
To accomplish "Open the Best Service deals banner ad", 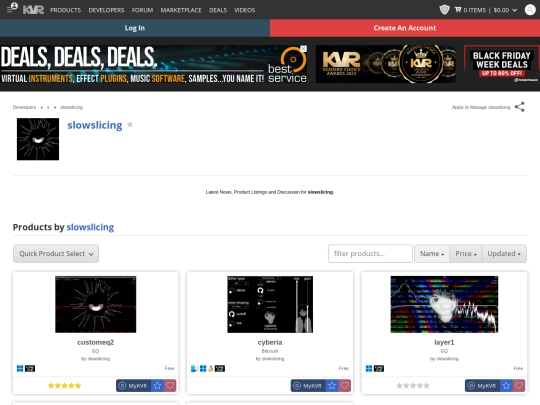I will tap(154, 64).
